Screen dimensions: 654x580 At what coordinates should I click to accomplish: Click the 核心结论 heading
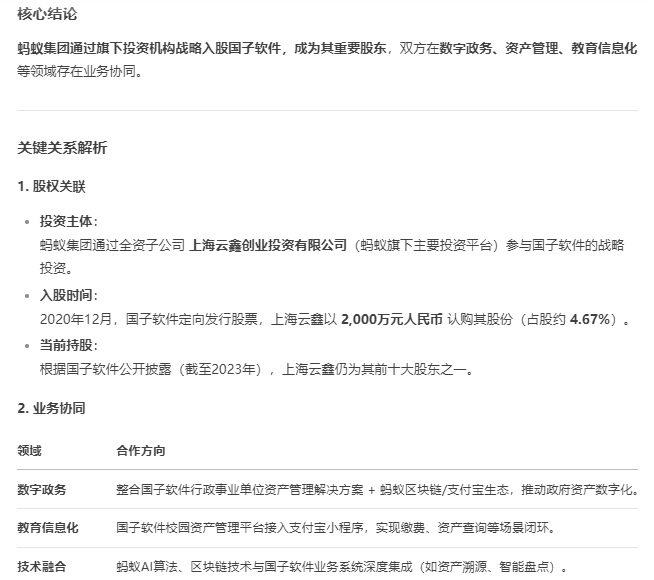coord(47,14)
